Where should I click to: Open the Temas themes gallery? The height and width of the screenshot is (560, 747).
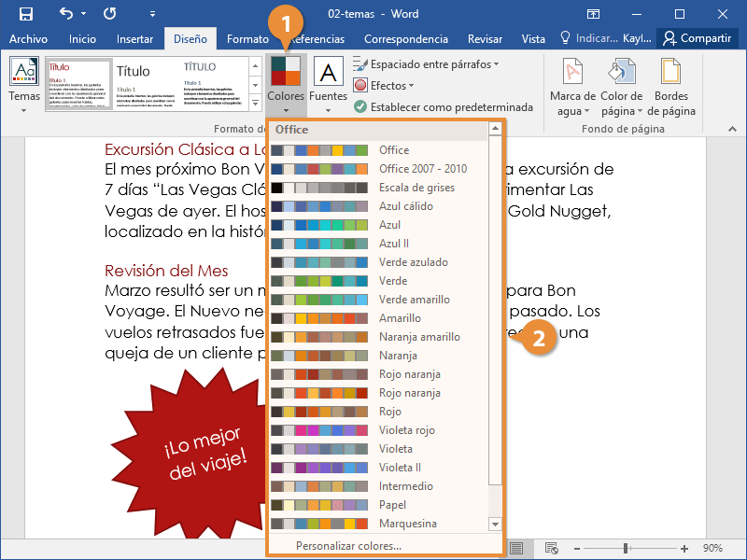pos(24,85)
